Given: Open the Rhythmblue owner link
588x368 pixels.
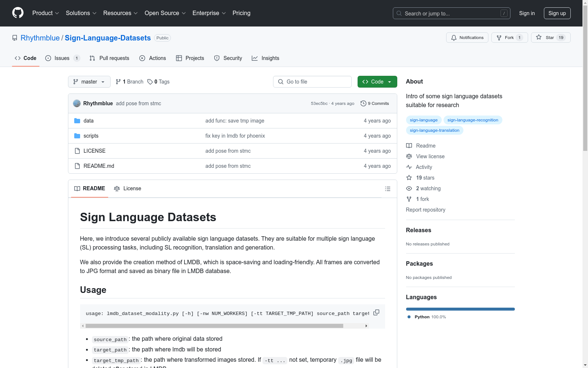Looking at the screenshot, I should pyautogui.click(x=40, y=38).
